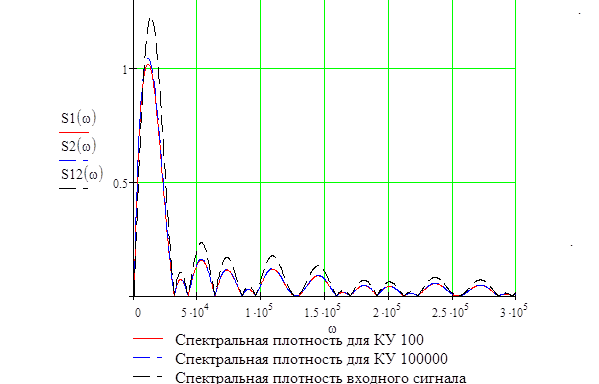Select the 3·10^5 x-axis upper limit
Image resolution: width=599 pixels, height=384 pixels.
513,311
